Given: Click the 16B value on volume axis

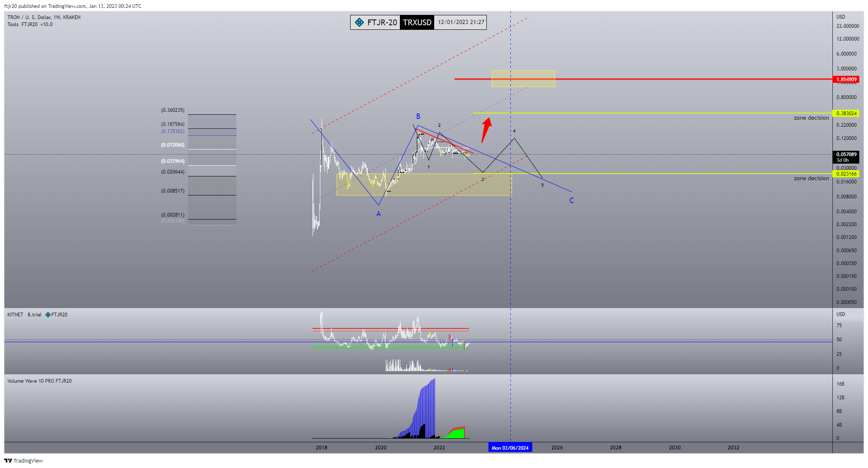Looking at the screenshot, I should coord(840,384).
